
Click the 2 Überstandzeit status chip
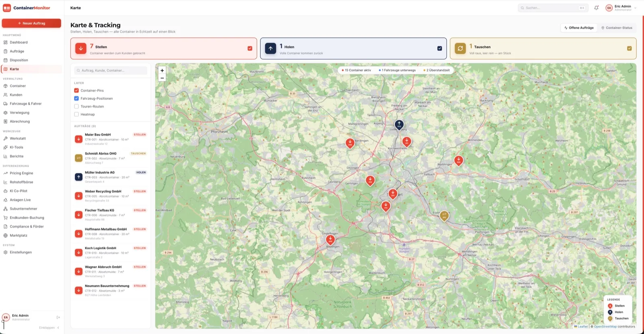click(437, 70)
